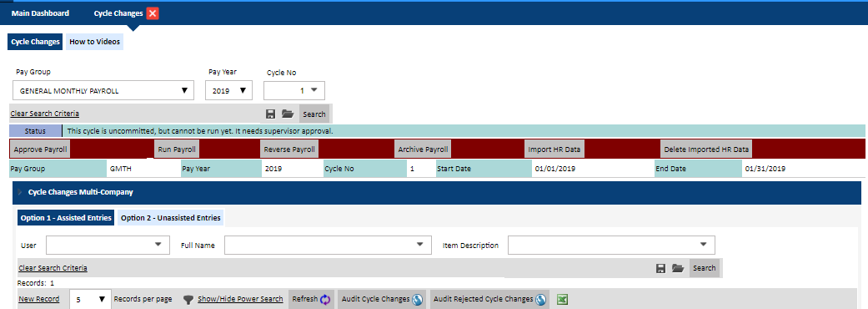Click Archive Payroll button
Screen dimensions: 868x309
click(x=423, y=149)
